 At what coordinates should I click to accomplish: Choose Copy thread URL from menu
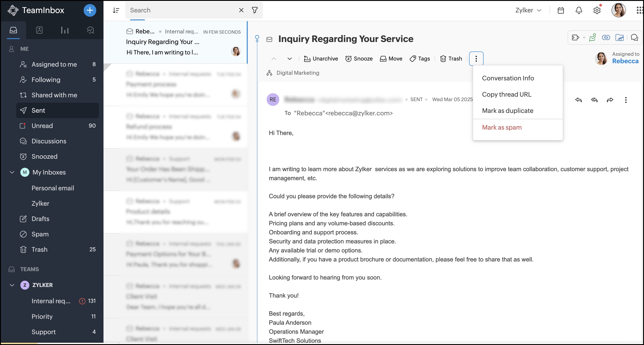[506, 94]
